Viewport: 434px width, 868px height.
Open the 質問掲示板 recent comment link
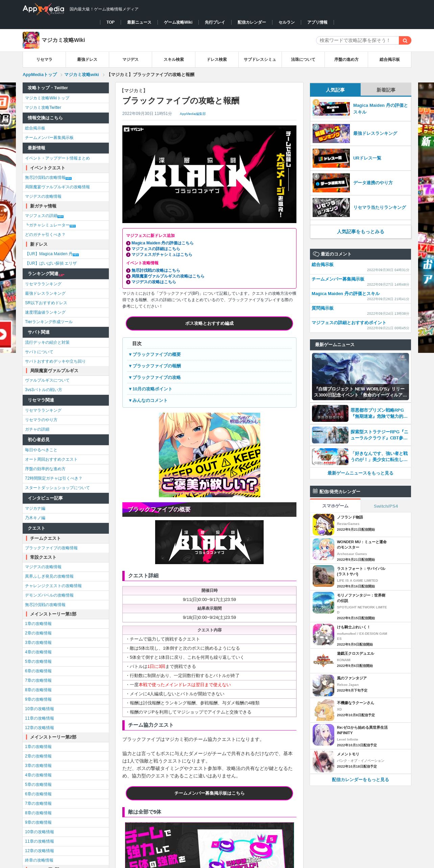[322, 308]
